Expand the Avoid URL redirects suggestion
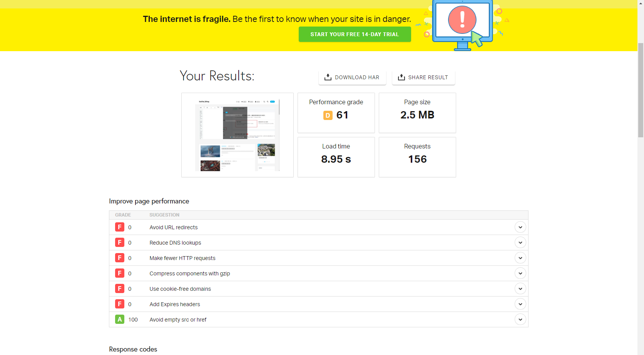Screen dimensions: 644x355 pyautogui.click(x=520, y=227)
